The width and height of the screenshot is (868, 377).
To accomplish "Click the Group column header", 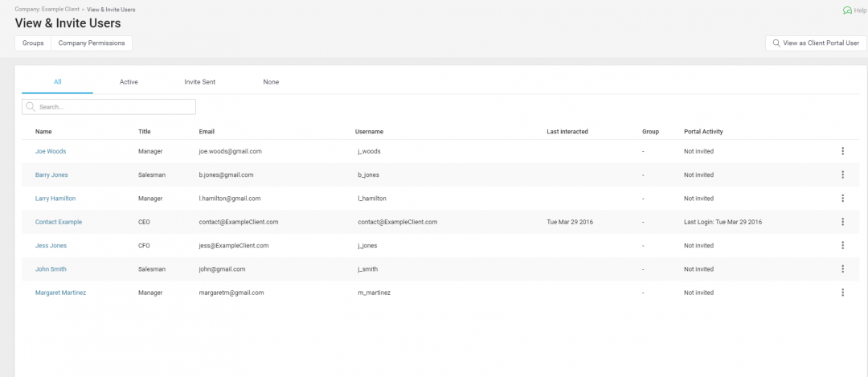I will coord(650,132).
